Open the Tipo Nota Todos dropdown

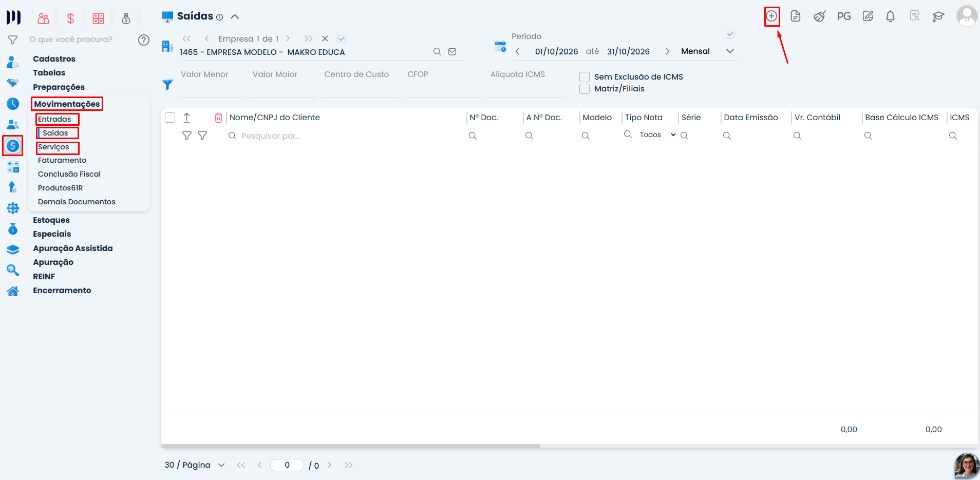click(657, 135)
